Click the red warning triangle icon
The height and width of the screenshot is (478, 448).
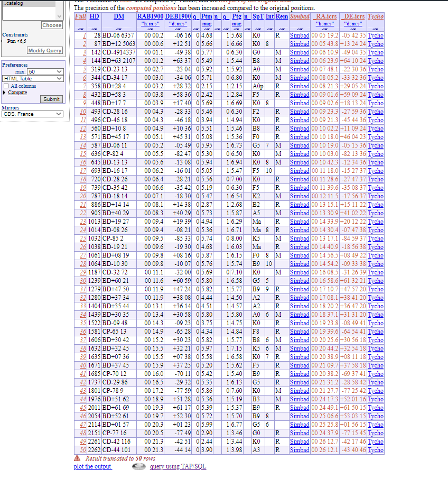[x=77, y=458]
